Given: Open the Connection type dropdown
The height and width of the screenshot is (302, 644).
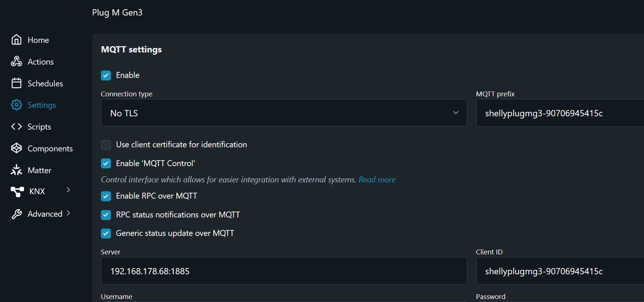Looking at the screenshot, I should [284, 113].
